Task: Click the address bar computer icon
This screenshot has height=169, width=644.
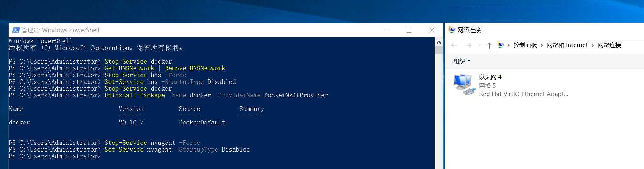Action: click(x=500, y=45)
